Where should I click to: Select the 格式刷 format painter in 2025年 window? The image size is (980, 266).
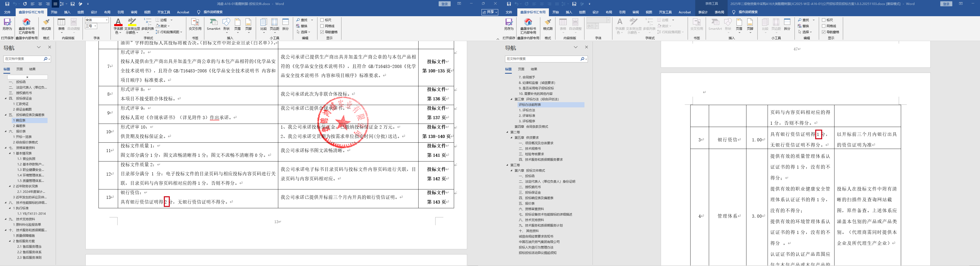pyautogui.click(x=548, y=24)
